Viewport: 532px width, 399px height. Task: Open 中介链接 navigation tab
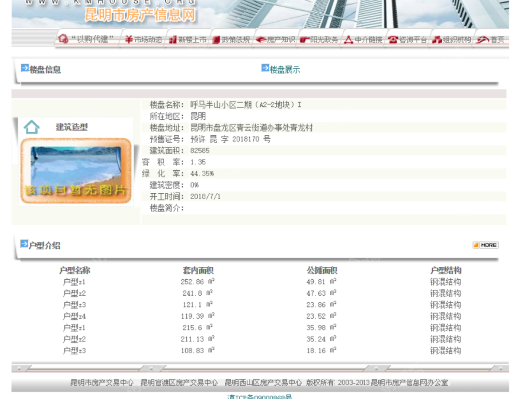pyautogui.click(x=364, y=39)
